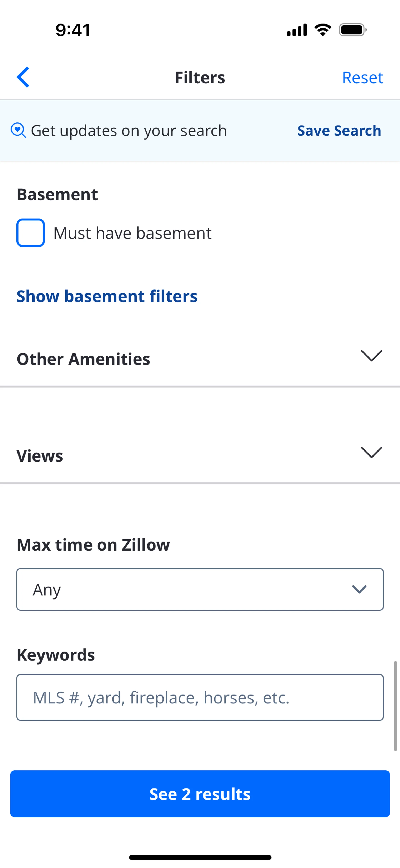Tap Save Search link

coord(339,131)
